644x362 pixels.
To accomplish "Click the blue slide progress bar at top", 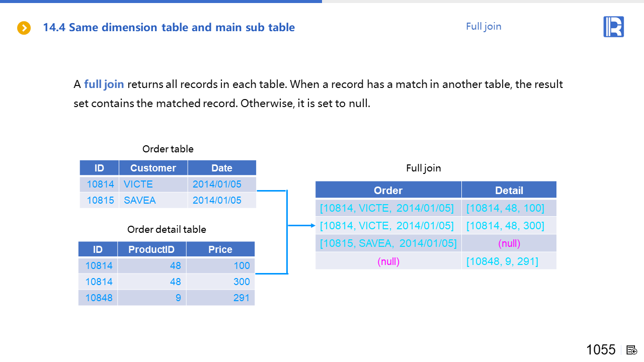I will [161, 2].
